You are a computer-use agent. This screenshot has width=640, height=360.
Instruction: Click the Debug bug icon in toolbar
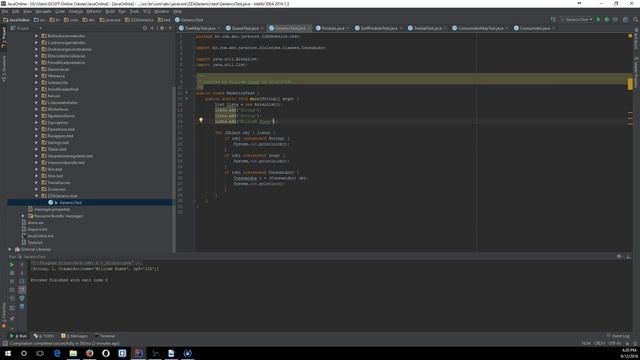click(x=607, y=19)
